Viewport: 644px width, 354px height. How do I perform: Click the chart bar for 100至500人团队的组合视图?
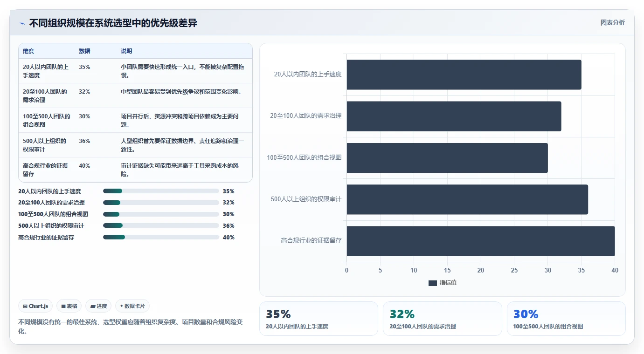(447, 158)
